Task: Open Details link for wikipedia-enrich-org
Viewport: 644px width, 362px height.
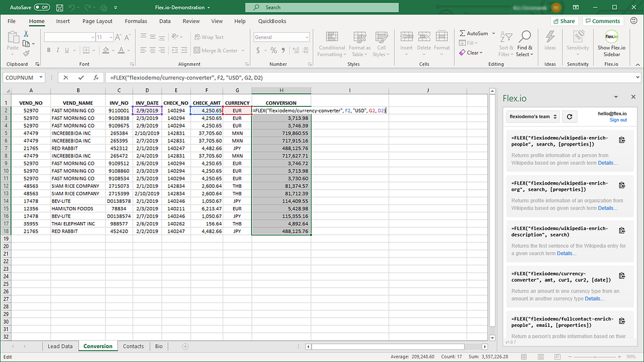Action: point(607,208)
